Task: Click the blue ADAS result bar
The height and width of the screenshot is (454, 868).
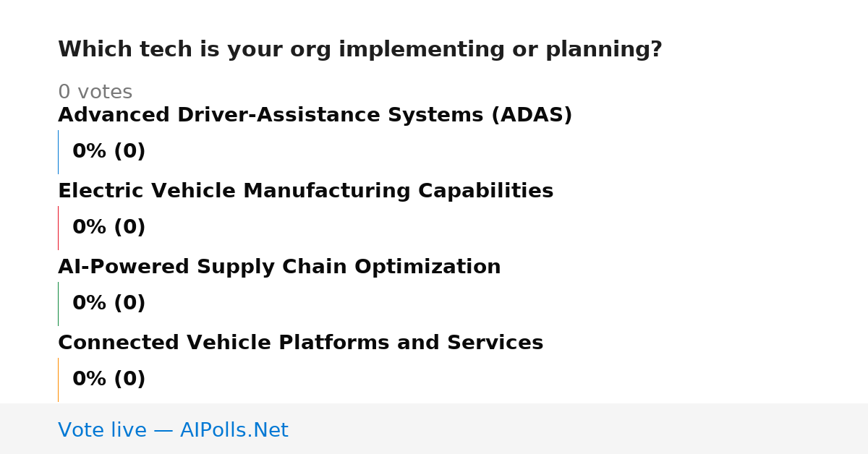Action: (x=58, y=152)
